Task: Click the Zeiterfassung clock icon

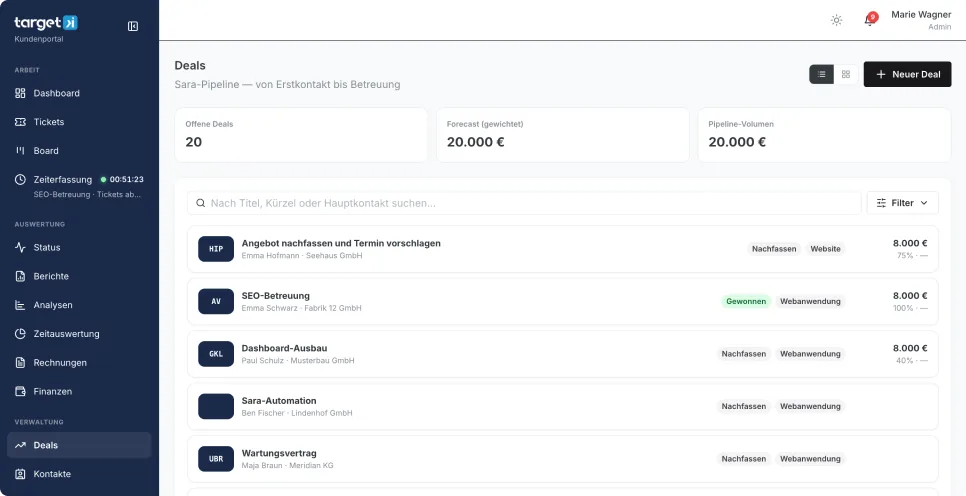Action: pos(20,179)
